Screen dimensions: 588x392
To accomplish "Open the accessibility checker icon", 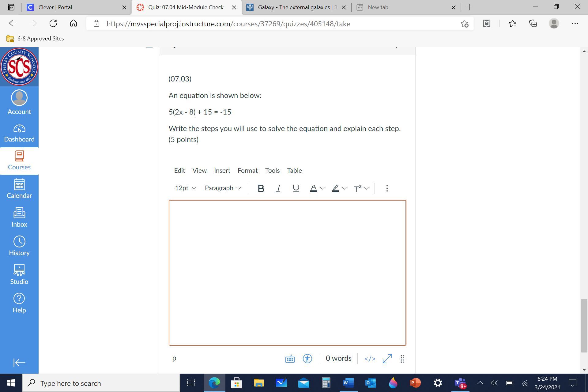I will 307,359.
